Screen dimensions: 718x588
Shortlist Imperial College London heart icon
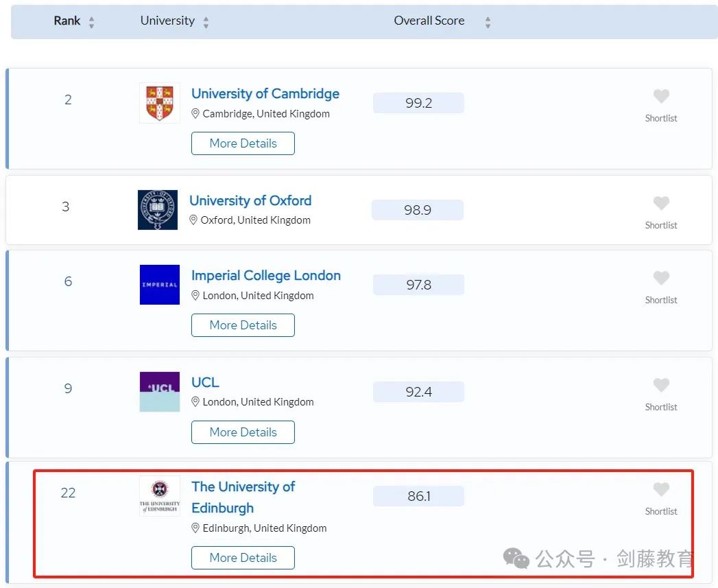[x=661, y=278]
